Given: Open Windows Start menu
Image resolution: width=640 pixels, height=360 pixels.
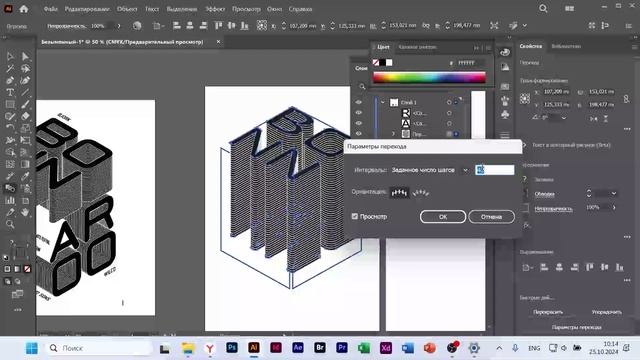Looking at the screenshot, I should [31, 348].
